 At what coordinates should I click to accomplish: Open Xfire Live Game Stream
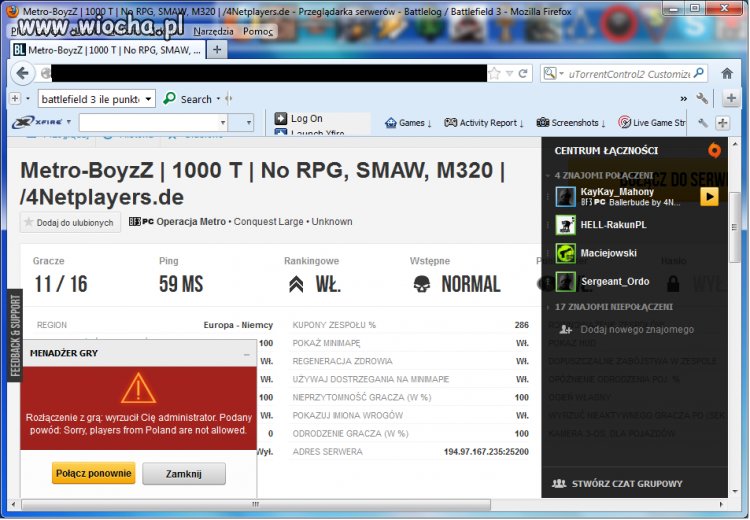(x=651, y=123)
